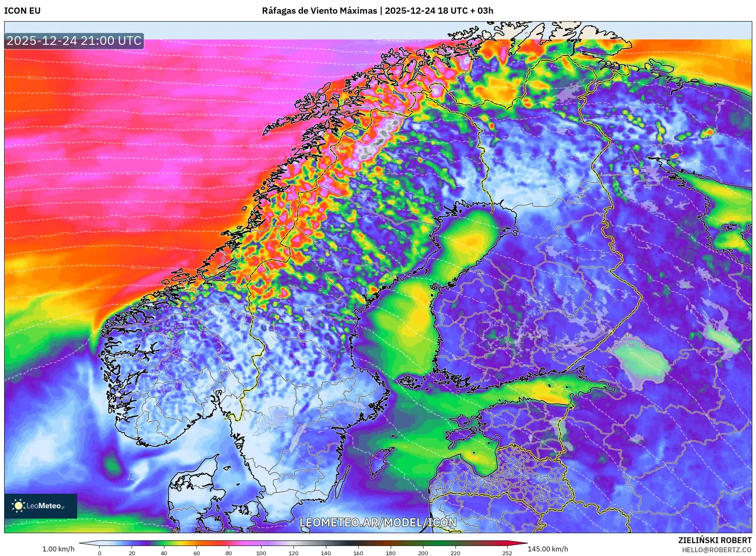Click the 1041hPa isobar label
Image resolution: width=756 pixels, height=556 pixels.
click(x=29, y=522)
